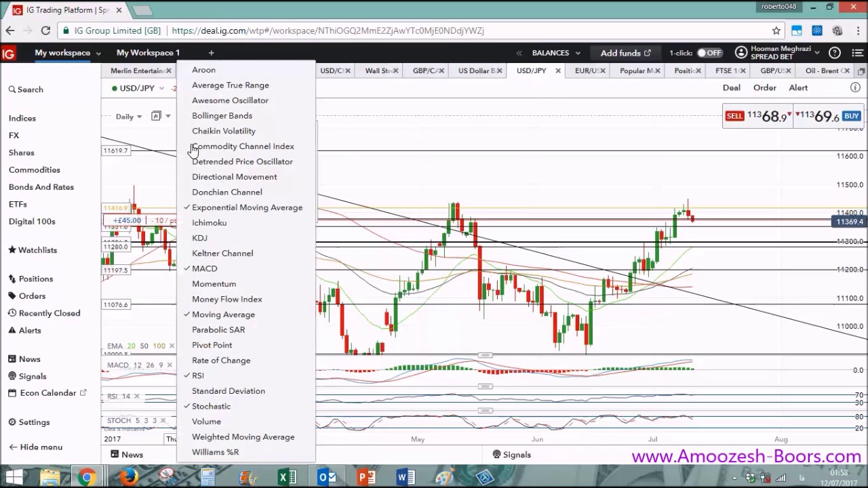Uncheck the Stochastic indicator
Image resolution: width=868 pixels, height=488 pixels.
pos(211,406)
